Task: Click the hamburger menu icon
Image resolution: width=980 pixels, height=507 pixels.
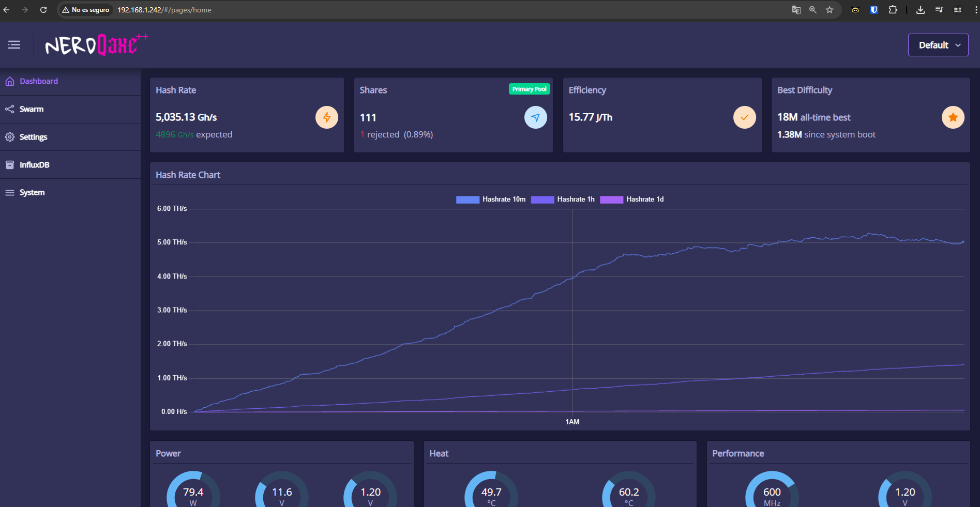Action: click(x=14, y=45)
